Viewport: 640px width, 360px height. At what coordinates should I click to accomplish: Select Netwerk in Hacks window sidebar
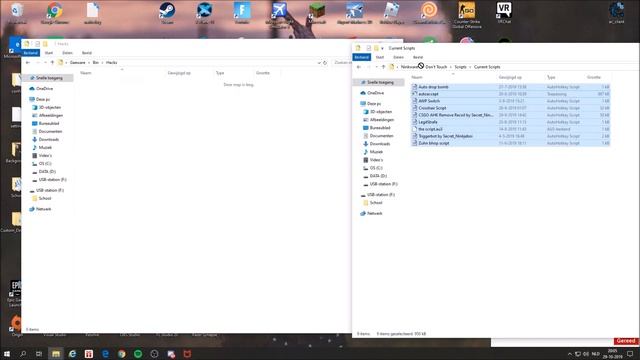tap(43, 209)
